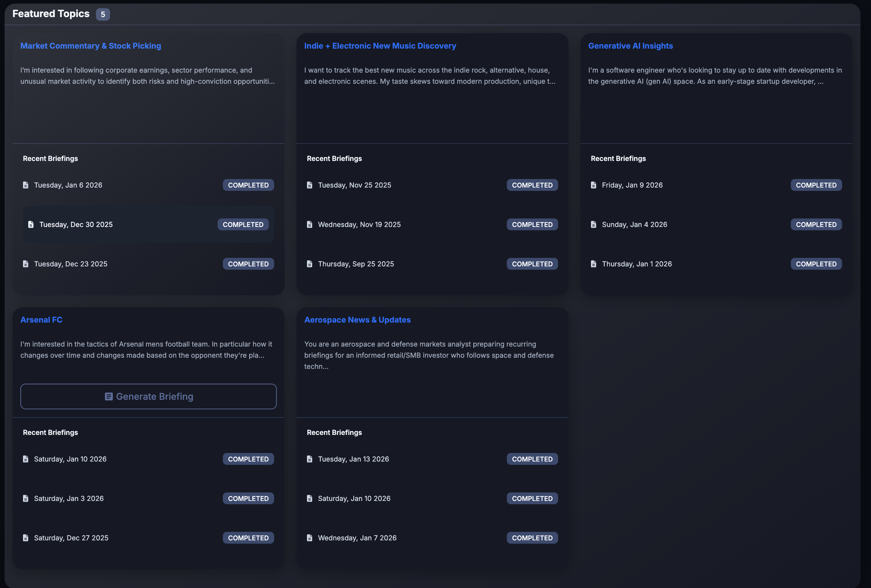The image size is (871, 588).
Task: Click document icon beside Friday, Jan 9 2026
Action: pos(593,185)
